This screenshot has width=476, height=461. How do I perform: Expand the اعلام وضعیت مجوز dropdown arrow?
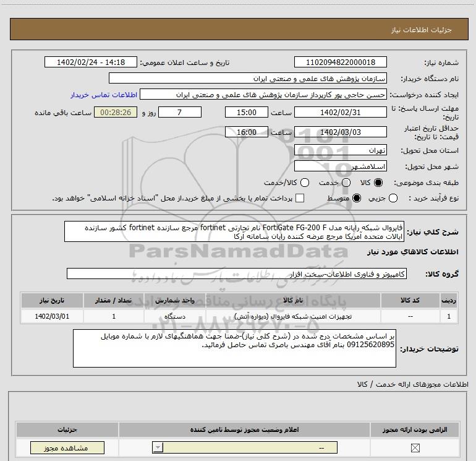[158, 447]
